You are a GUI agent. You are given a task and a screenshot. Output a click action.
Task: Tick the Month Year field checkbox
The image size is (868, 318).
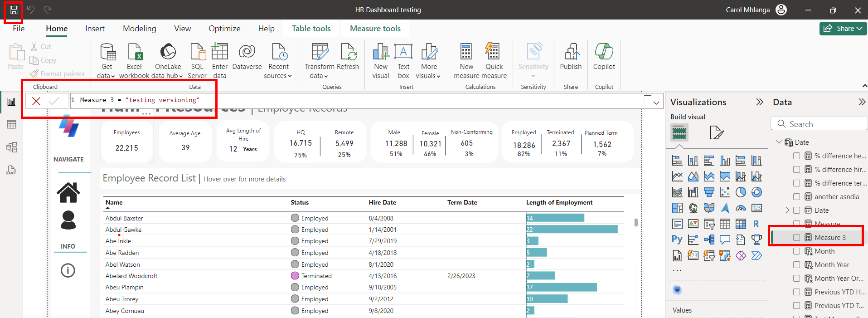point(796,264)
